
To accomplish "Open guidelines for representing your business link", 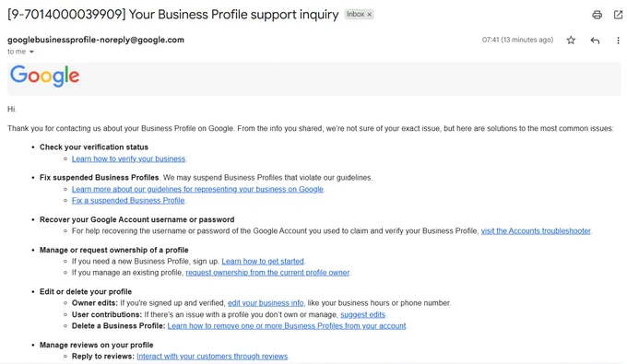I will point(197,189).
